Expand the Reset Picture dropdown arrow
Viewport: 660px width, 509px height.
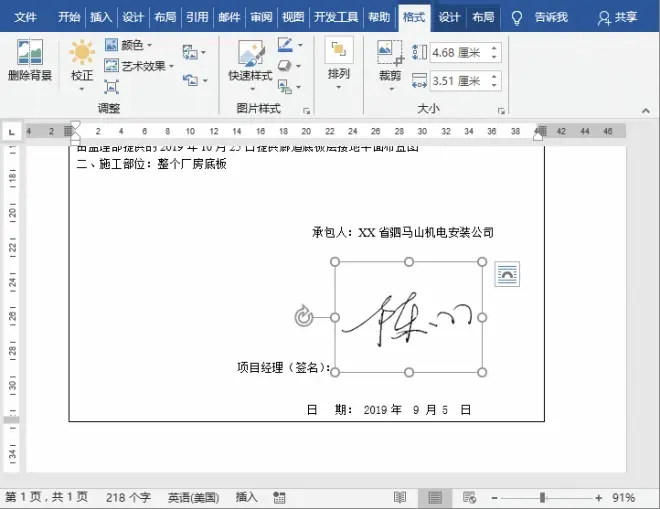coord(205,80)
